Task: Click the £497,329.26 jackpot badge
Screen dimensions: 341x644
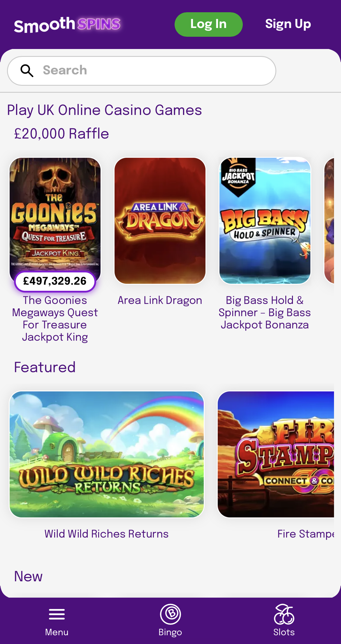Action: [55, 281]
